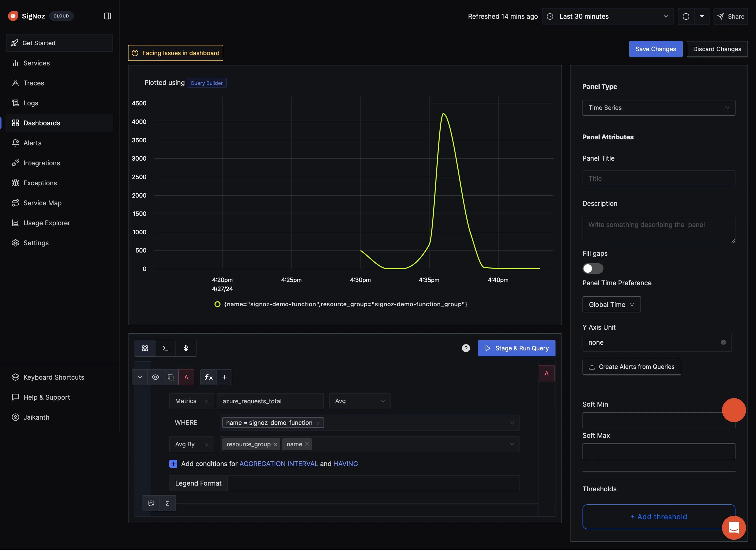Click Facing Issues in dashboard
Viewport: 756px width, 550px height.
[176, 53]
